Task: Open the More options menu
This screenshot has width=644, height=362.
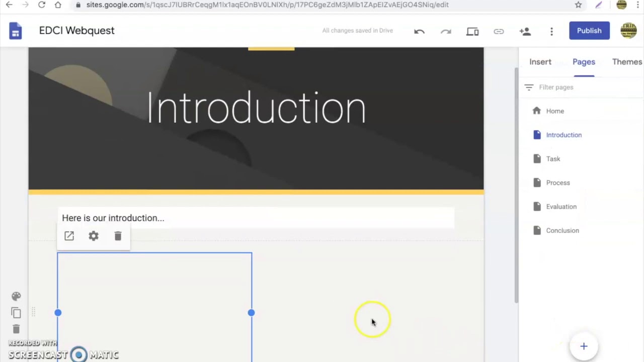Action: click(x=551, y=31)
